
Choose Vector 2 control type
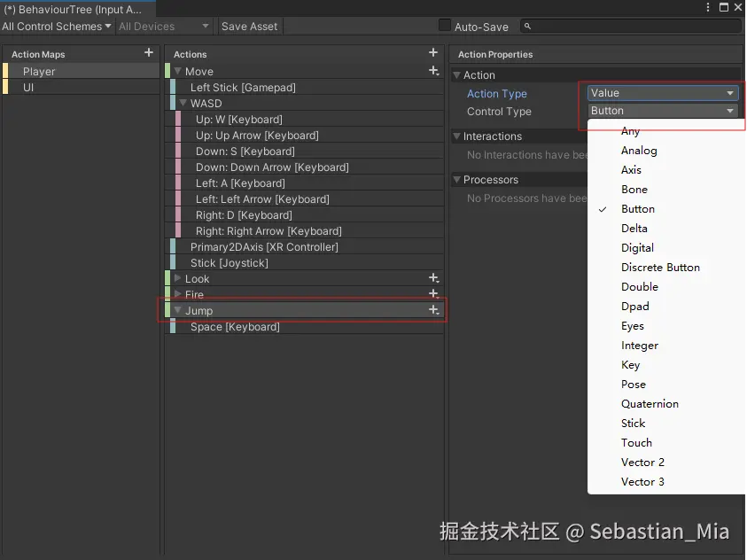click(666, 463)
